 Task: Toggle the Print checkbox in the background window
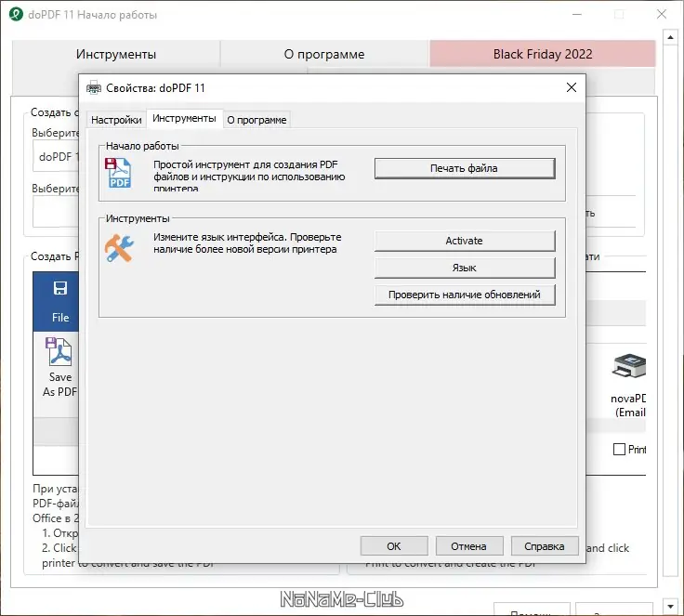619,450
